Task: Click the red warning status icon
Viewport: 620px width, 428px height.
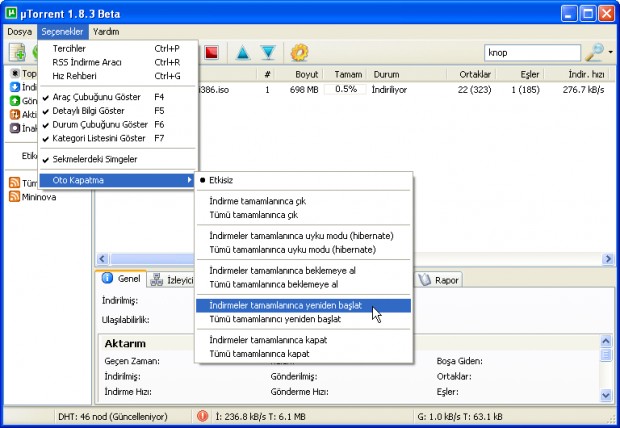Action: point(202,416)
